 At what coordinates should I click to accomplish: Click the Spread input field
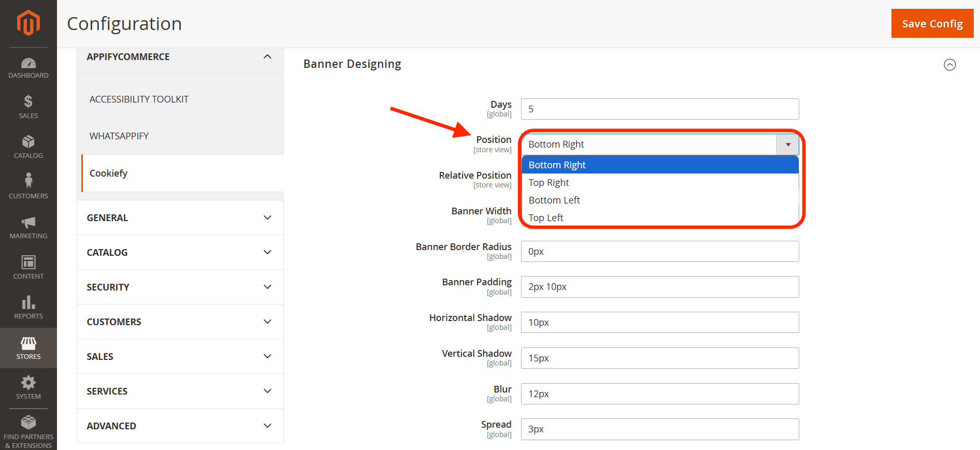tap(660, 429)
